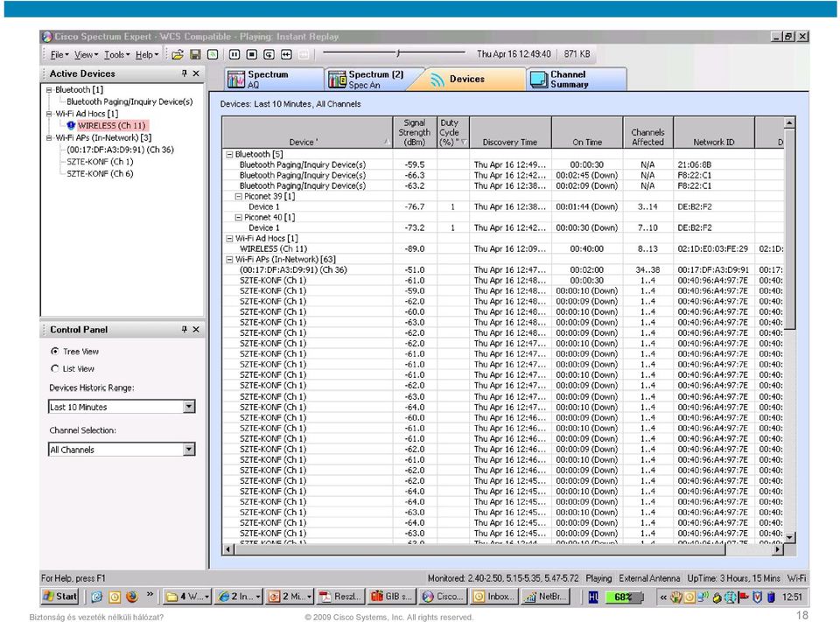Close the Active Devices panel
Image resolution: width=840 pixels, height=622 pixels.
(196, 73)
